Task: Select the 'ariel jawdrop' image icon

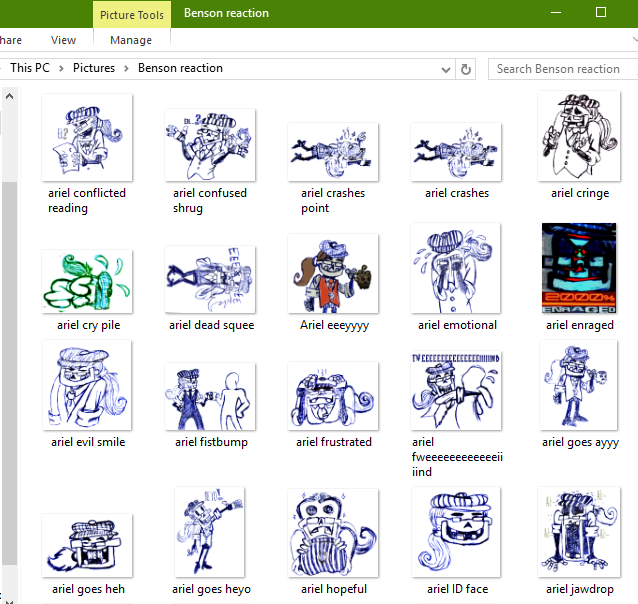Action: 579,532
